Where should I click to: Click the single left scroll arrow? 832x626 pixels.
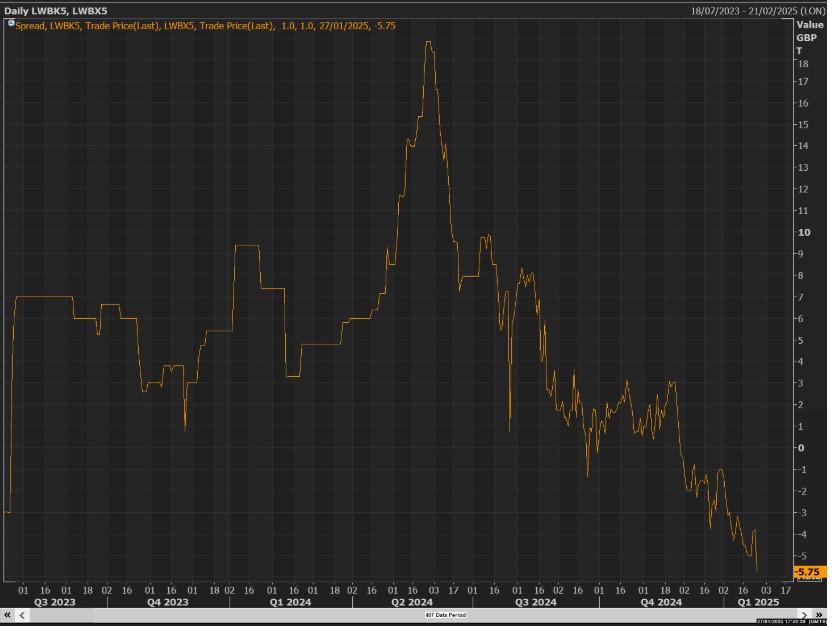[x=21, y=616]
